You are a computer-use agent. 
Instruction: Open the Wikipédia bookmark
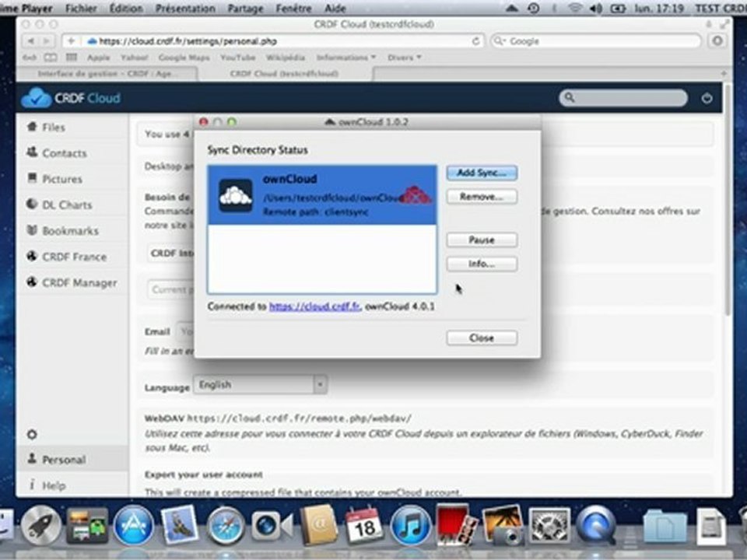point(286,58)
